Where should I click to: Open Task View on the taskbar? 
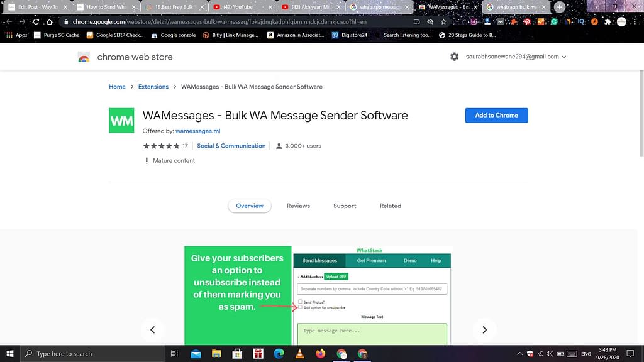(x=174, y=353)
